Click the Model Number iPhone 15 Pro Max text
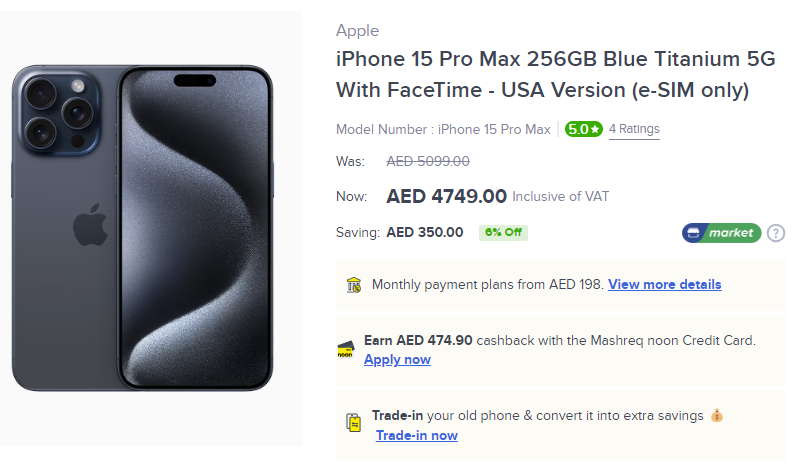 (443, 129)
